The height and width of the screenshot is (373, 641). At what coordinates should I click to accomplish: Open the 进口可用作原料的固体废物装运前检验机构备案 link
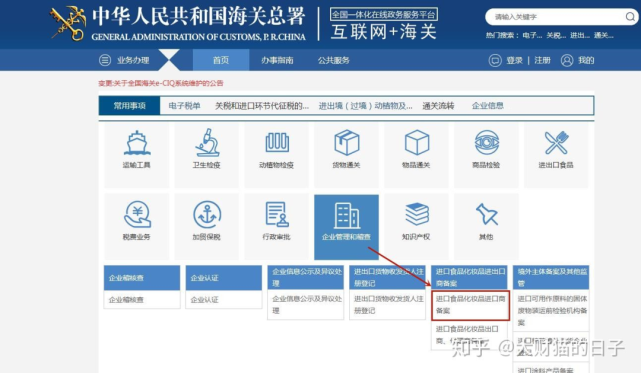tap(551, 310)
